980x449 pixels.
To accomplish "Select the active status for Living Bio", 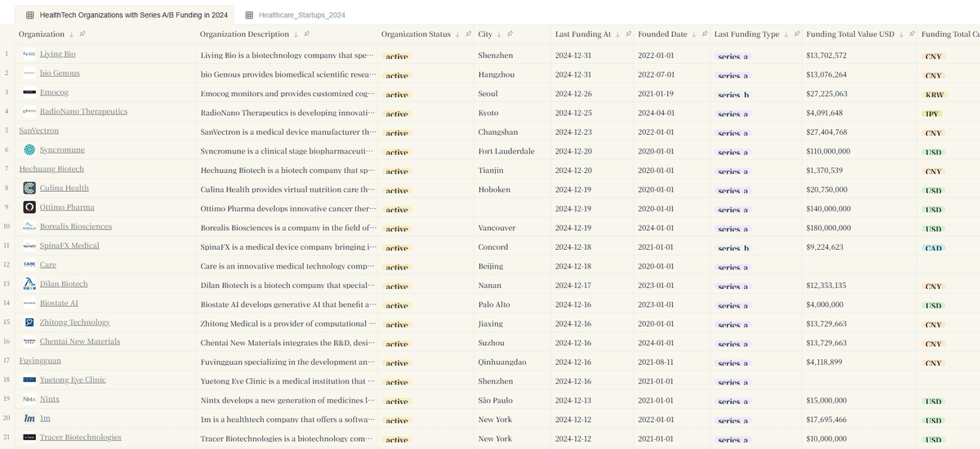I will tap(397, 56).
